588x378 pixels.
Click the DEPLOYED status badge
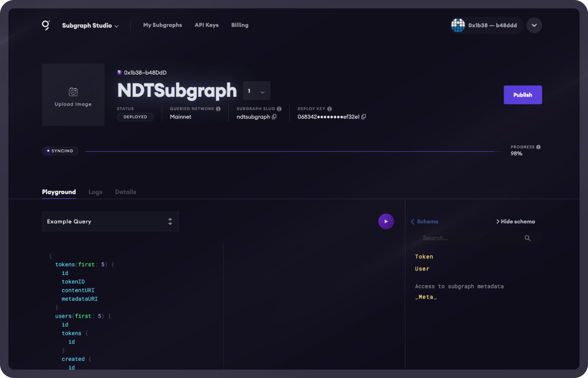pos(135,117)
